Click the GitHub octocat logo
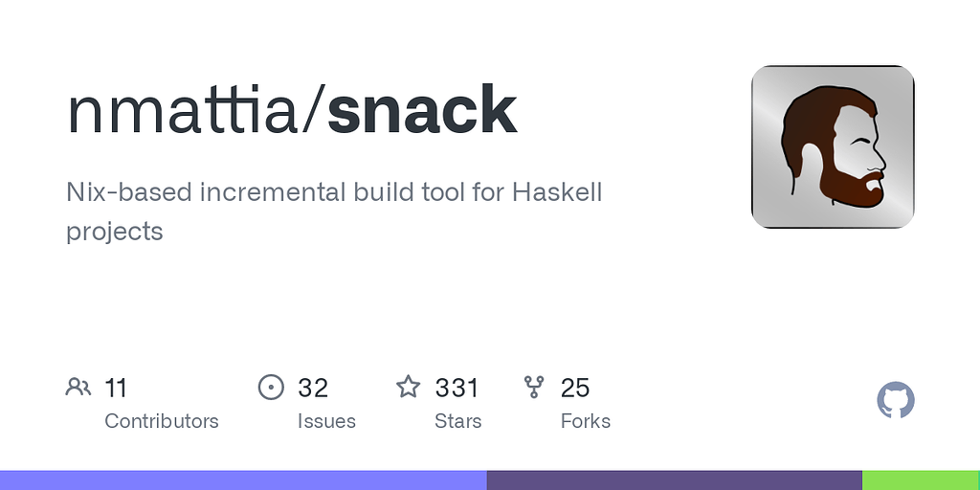980x490 pixels. point(896,400)
